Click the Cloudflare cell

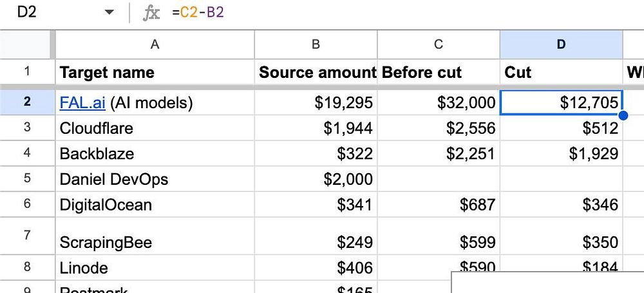pyautogui.click(x=155, y=128)
